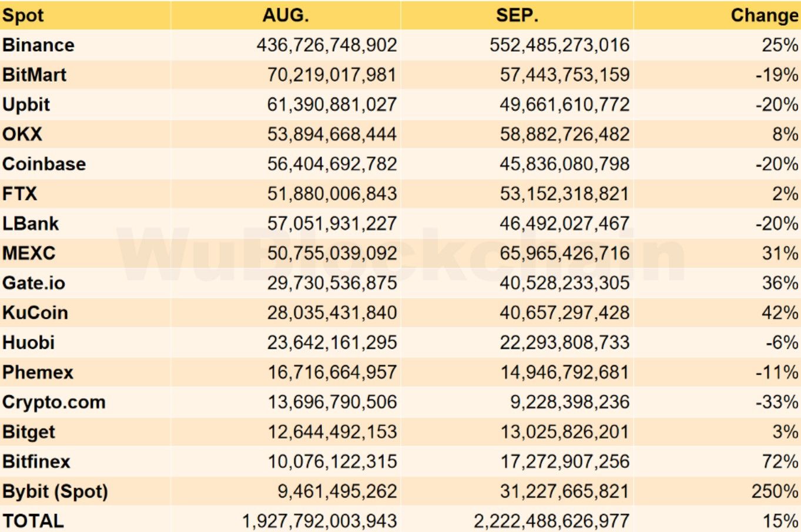Click Bitfinex's 72% change value
This screenshot has width=801, height=532.
coord(780,462)
